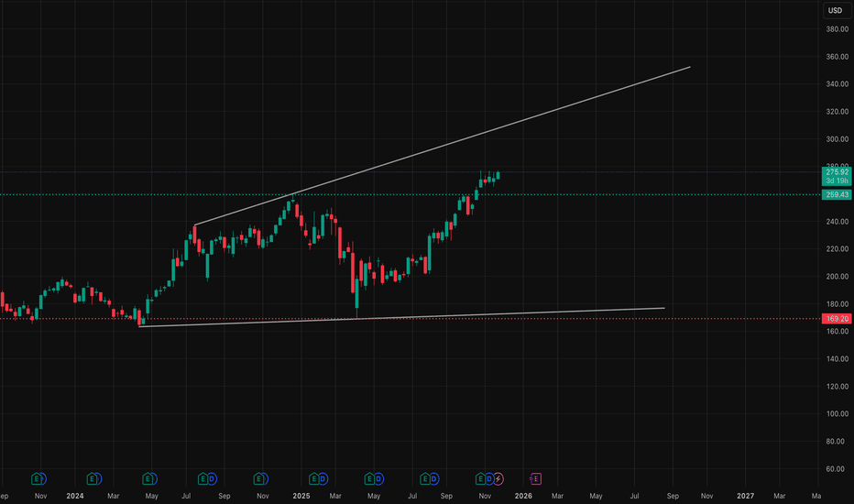The width and height of the screenshot is (854, 504).
Task: Click the earnings E icon near May 2025
Action: [370, 478]
